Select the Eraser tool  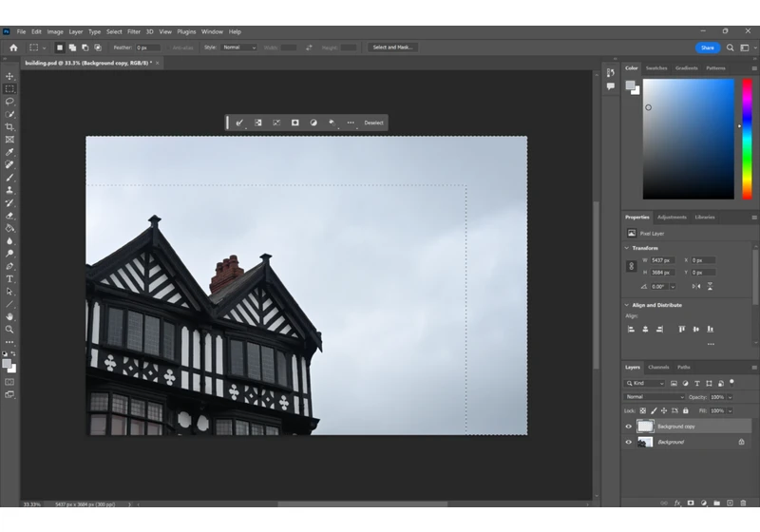[x=9, y=216]
